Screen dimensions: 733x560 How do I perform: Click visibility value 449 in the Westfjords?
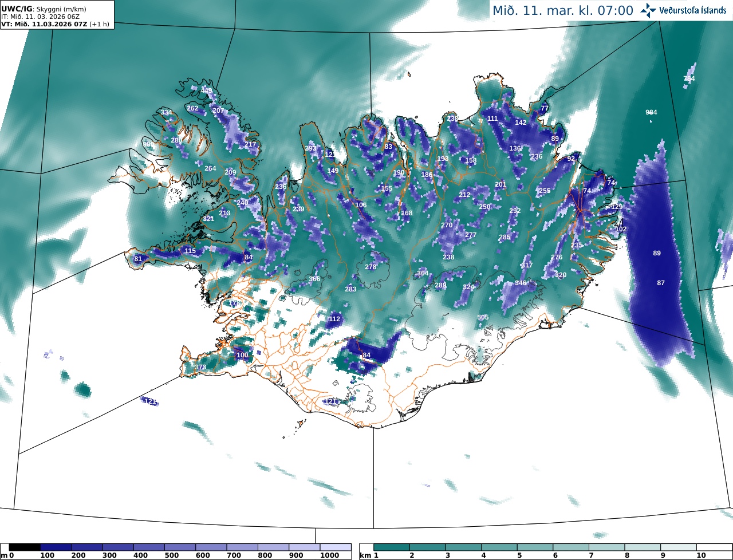tap(206, 90)
